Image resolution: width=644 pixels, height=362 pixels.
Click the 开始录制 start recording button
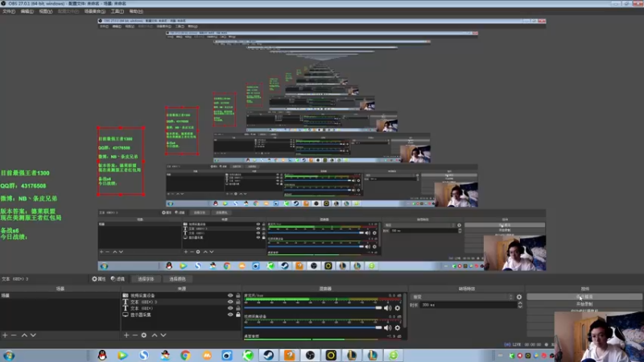pyautogui.click(x=584, y=304)
